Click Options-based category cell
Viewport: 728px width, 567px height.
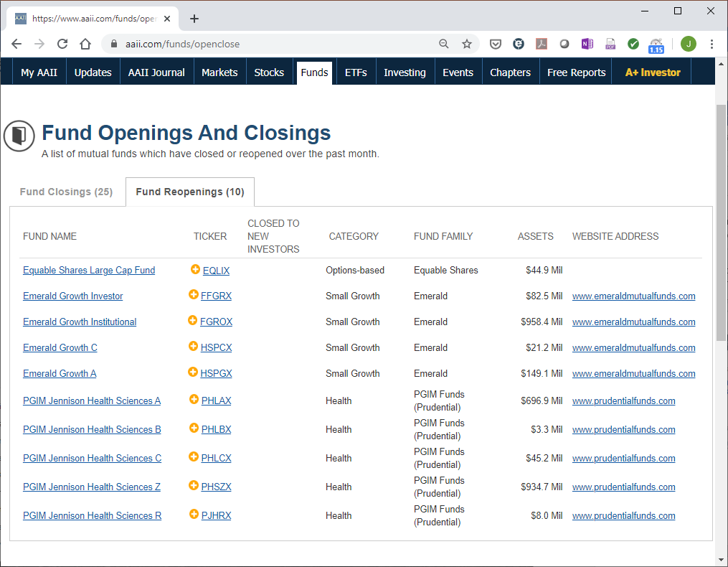[355, 270]
